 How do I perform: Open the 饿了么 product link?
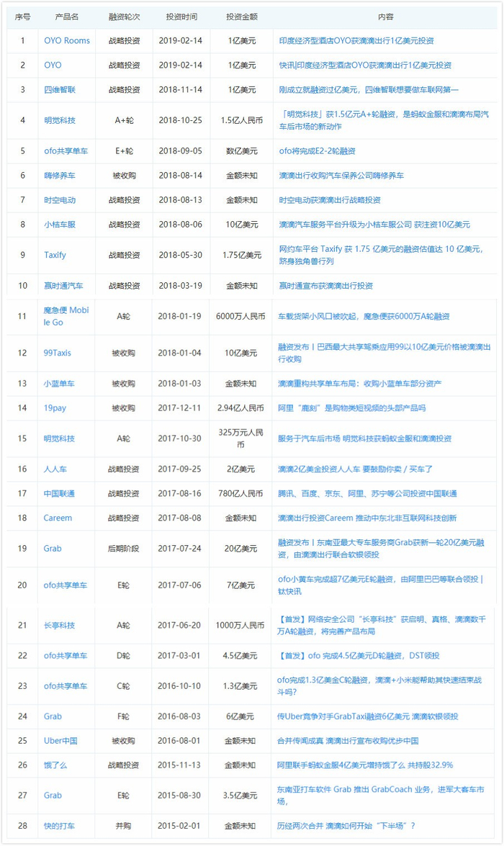(x=55, y=765)
